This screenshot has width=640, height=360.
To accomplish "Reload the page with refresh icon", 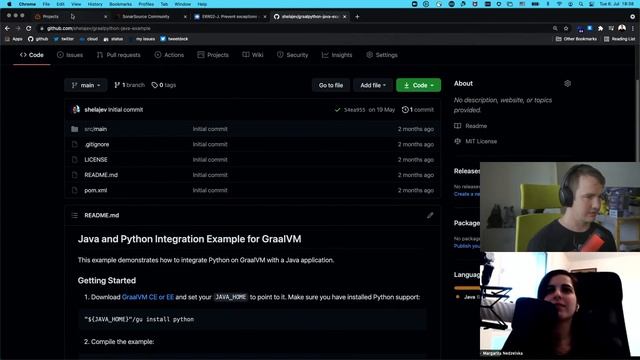I will [29, 28].
